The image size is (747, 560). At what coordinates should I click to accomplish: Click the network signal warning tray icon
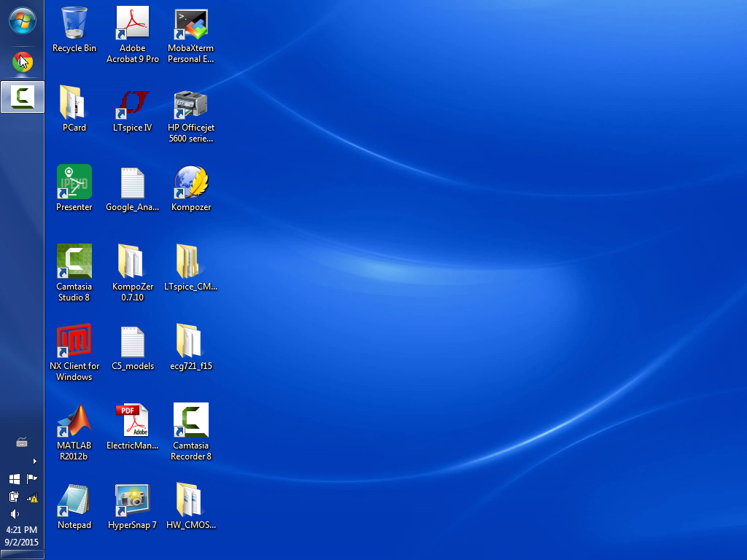coord(32,497)
